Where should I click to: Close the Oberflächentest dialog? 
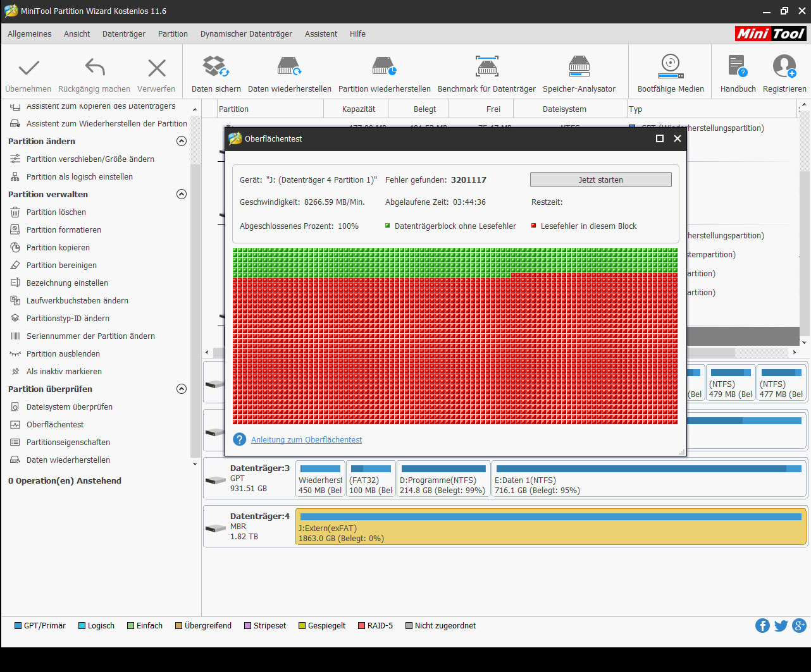point(678,138)
